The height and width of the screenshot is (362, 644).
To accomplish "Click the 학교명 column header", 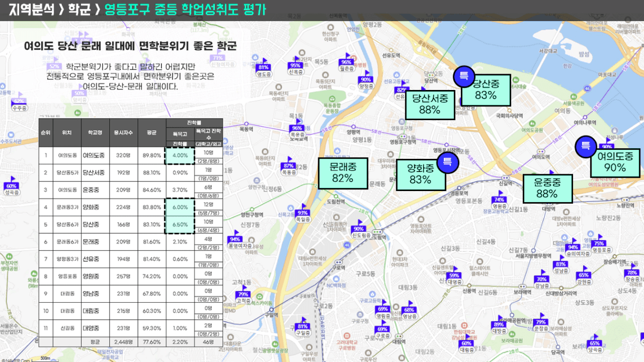I will (95, 133).
